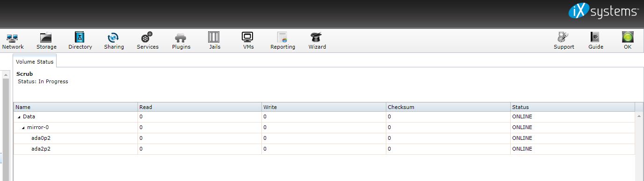Click the table scrollbar up arrow

639,116
